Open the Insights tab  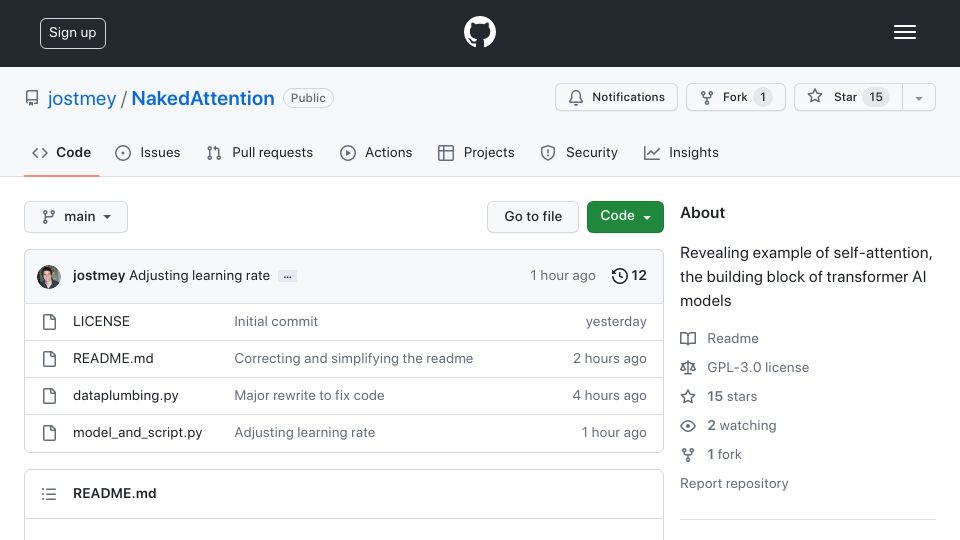(x=681, y=152)
